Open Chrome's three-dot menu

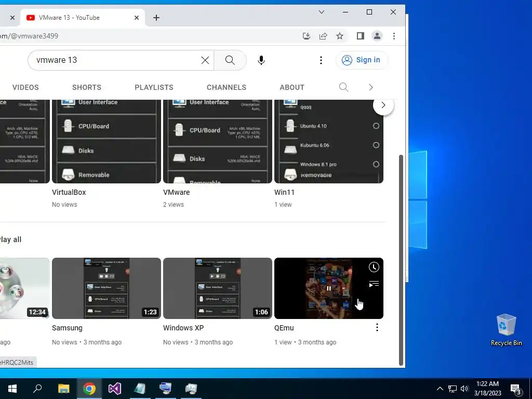(394, 36)
